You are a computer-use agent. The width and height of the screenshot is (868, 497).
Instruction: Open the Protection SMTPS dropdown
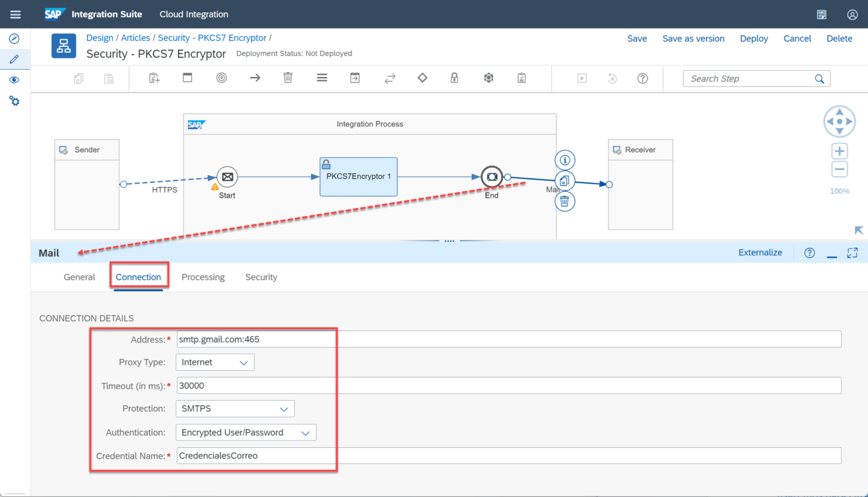235,409
